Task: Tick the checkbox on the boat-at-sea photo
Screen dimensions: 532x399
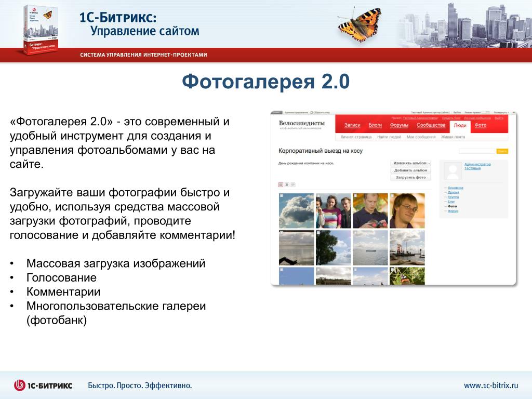Action: coord(355,233)
